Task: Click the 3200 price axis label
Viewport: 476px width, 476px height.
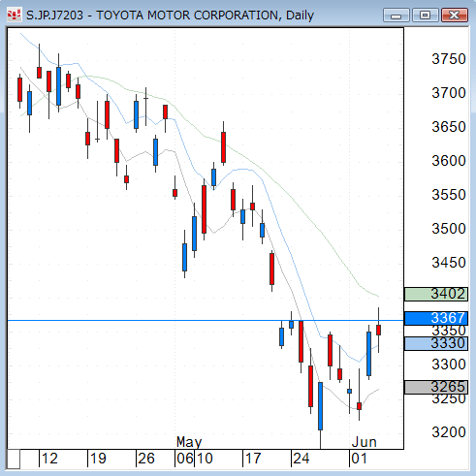Action: point(449,432)
